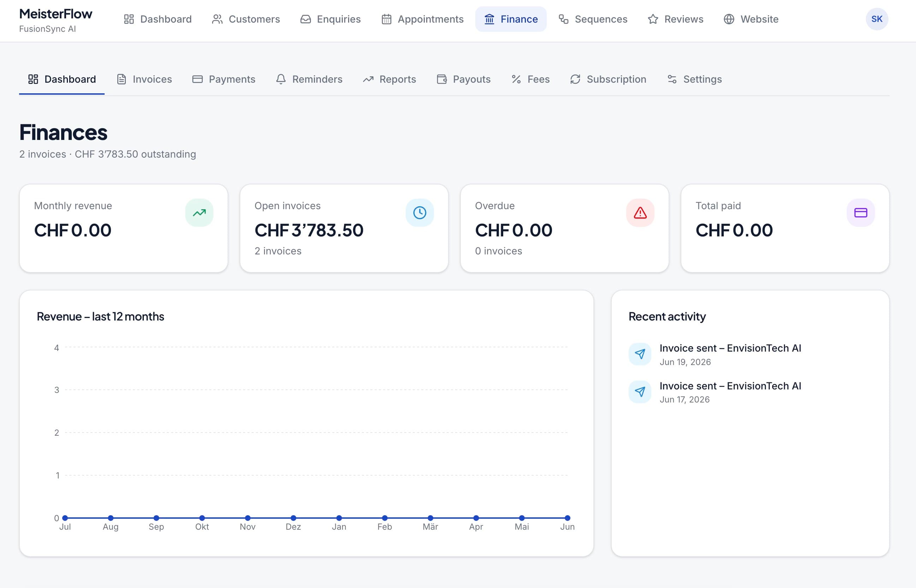Click the Reminders bell icon
The width and height of the screenshot is (916, 588).
pyautogui.click(x=281, y=80)
